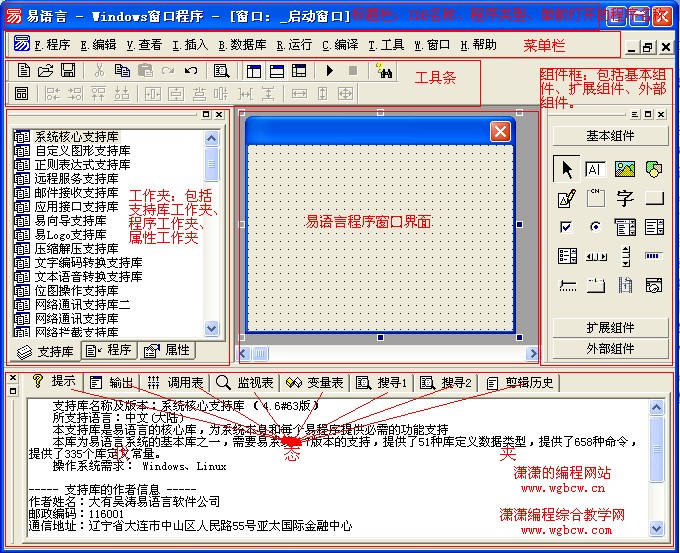Screen dimensions: 680x553
Task: Select 网络通讯支持库二 in library list
Action: point(72,304)
